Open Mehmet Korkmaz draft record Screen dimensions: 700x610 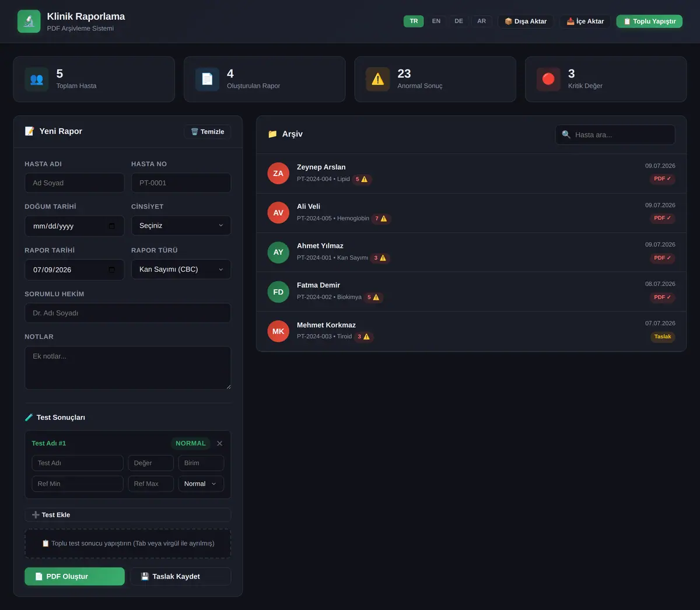click(x=471, y=331)
